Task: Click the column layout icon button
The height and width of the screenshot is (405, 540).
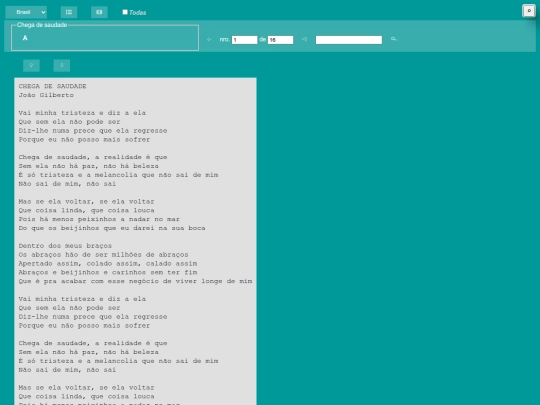Action: click(x=99, y=12)
